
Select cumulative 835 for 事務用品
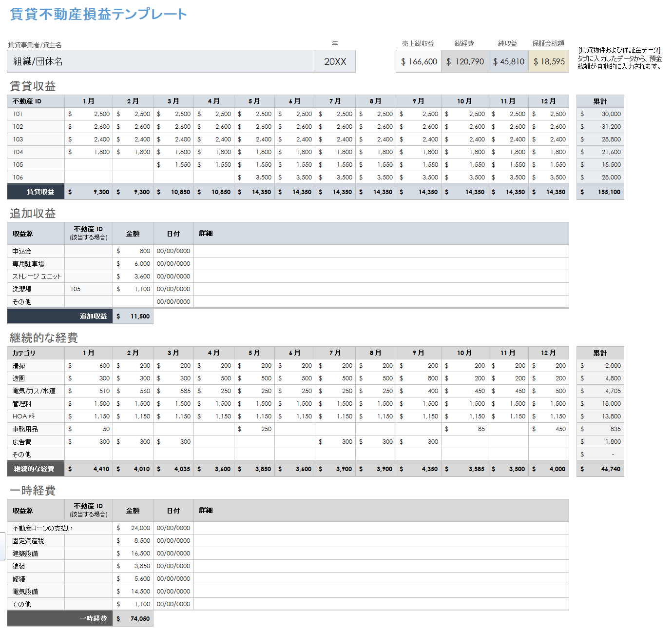tap(600, 429)
